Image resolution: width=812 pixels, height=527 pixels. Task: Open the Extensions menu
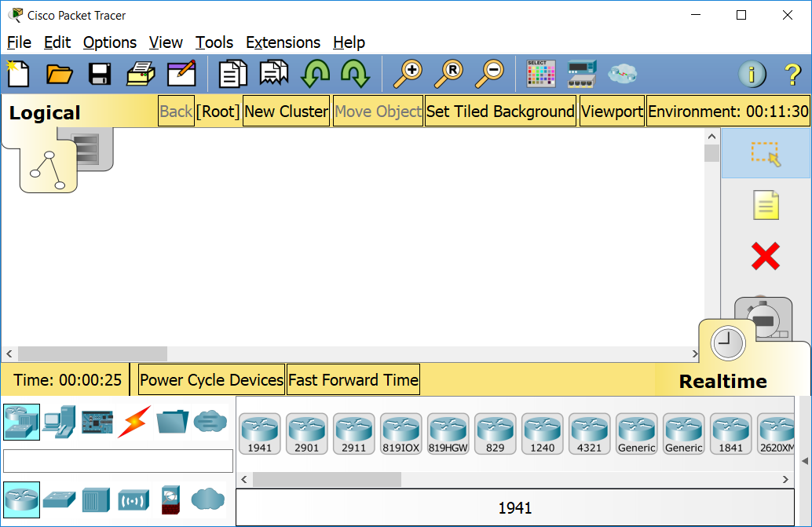[283, 42]
